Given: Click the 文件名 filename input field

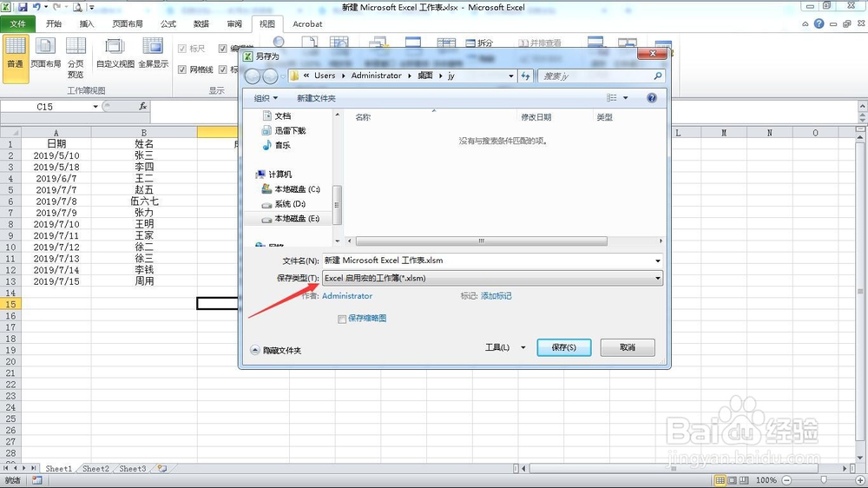Looking at the screenshot, I should tap(488, 260).
